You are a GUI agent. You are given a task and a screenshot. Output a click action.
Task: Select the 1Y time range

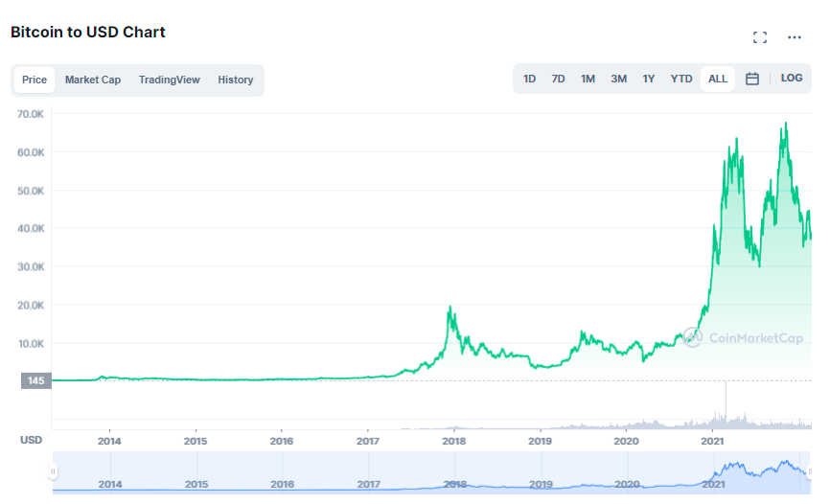pyautogui.click(x=649, y=79)
